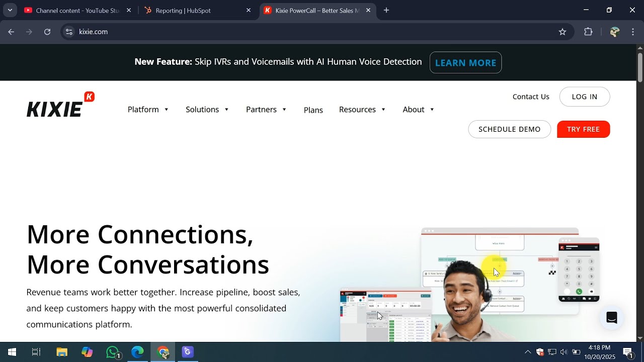Open the notification center
This screenshot has height=362, width=644.
628,352
